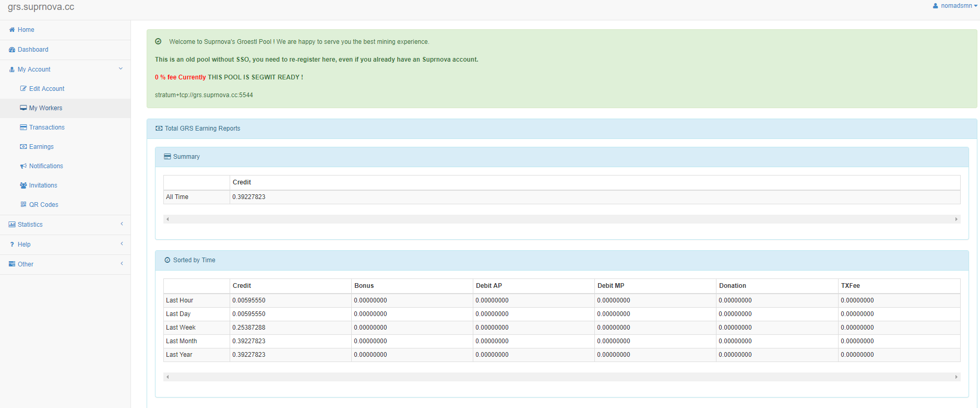Click the Transactions card icon
Screen dimensions: 980x408
click(x=23, y=127)
